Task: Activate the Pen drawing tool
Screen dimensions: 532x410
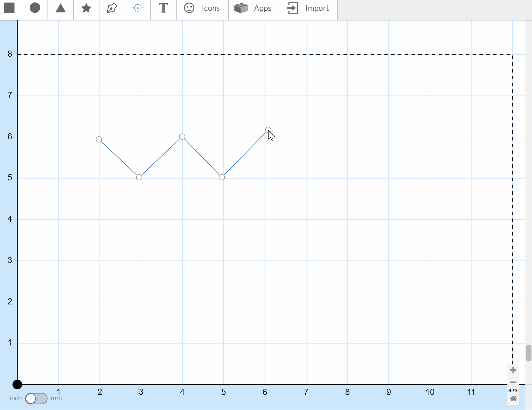Action: point(112,8)
